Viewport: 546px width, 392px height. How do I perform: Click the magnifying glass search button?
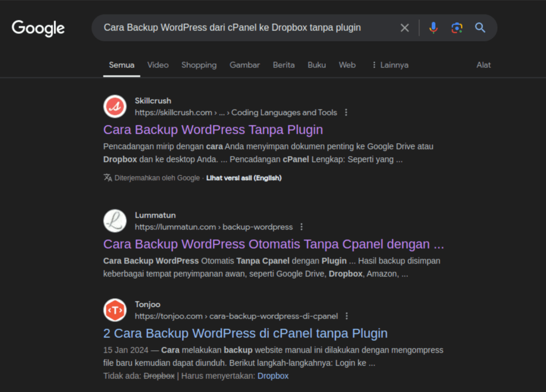pyautogui.click(x=480, y=28)
